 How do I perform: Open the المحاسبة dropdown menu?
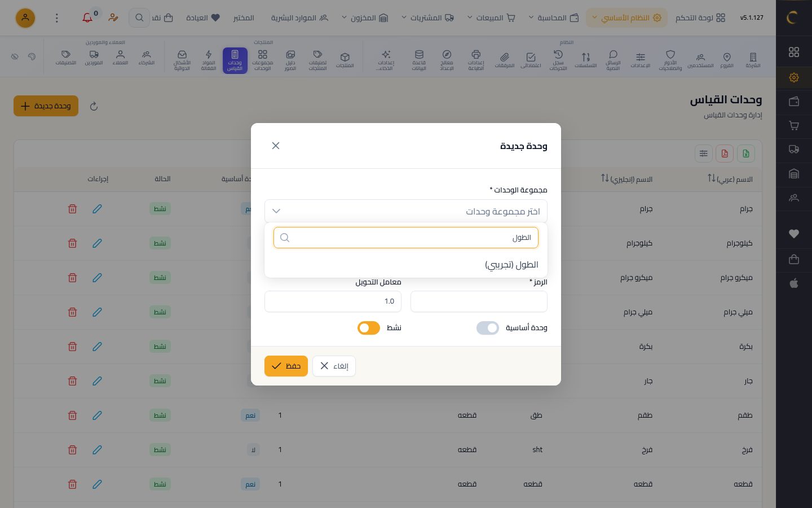pyautogui.click(x=554, y=17)
